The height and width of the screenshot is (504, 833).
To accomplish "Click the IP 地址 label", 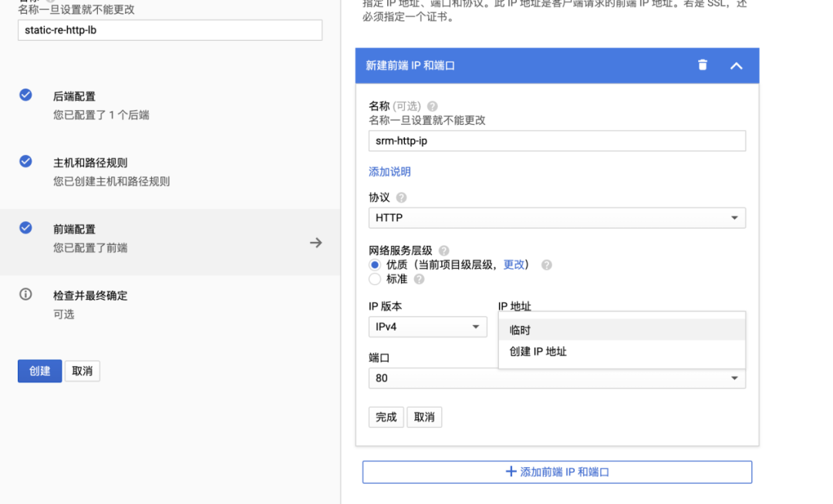I will point(514,306).
